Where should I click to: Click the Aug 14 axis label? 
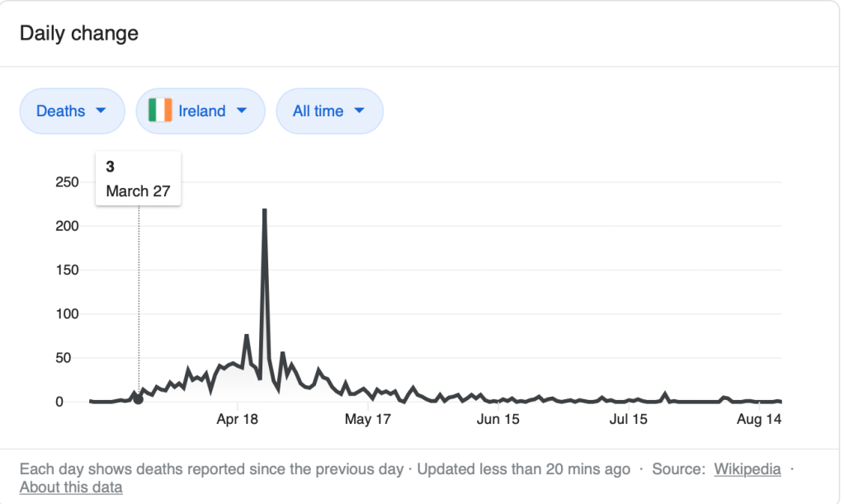point(758,420)
